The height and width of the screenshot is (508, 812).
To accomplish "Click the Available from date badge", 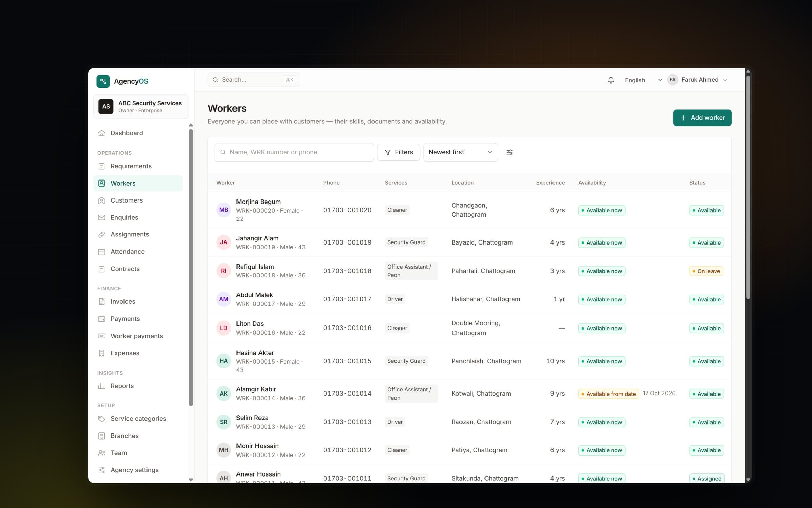I will pos(608,394).
